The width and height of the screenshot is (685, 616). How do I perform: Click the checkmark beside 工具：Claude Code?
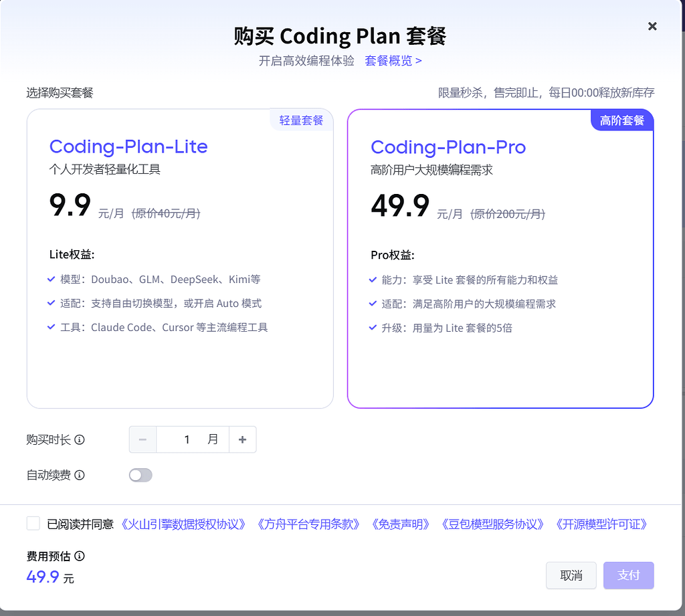[51, 327]
